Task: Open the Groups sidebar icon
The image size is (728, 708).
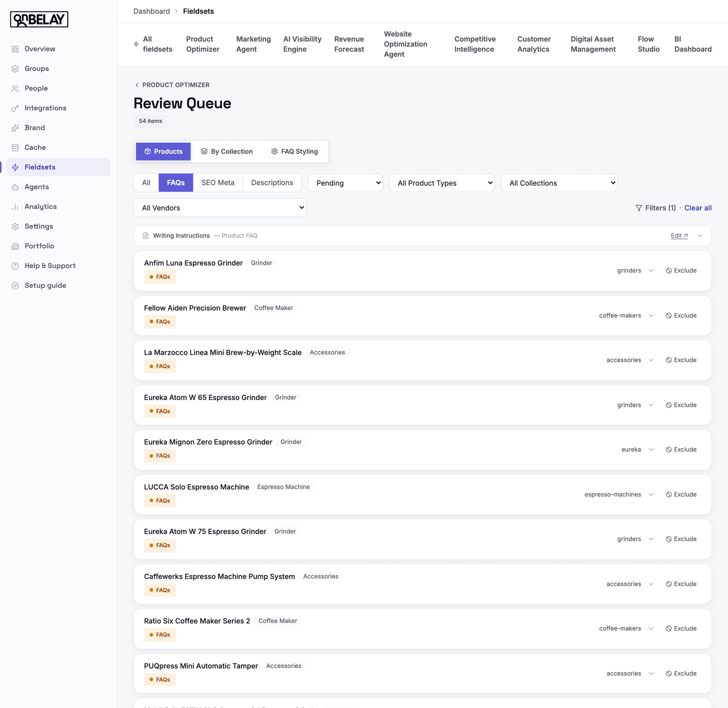Action: [x=15, y=69]
